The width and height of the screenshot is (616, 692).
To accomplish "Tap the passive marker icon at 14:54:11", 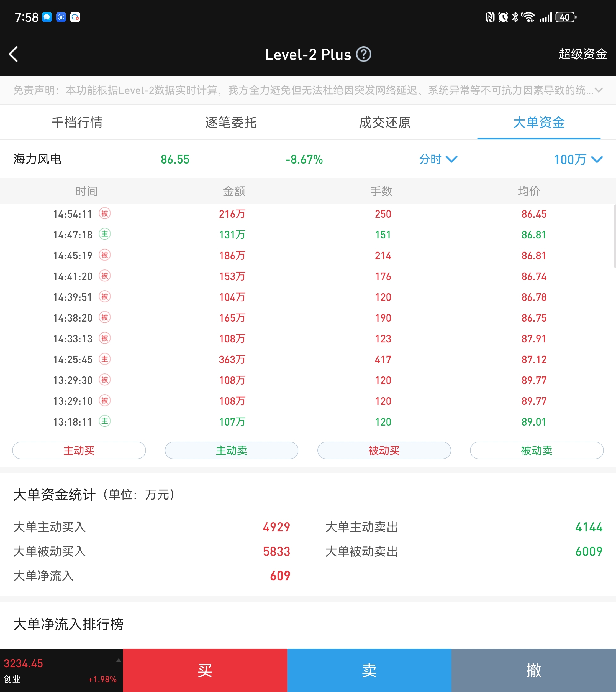I will 105,213.
